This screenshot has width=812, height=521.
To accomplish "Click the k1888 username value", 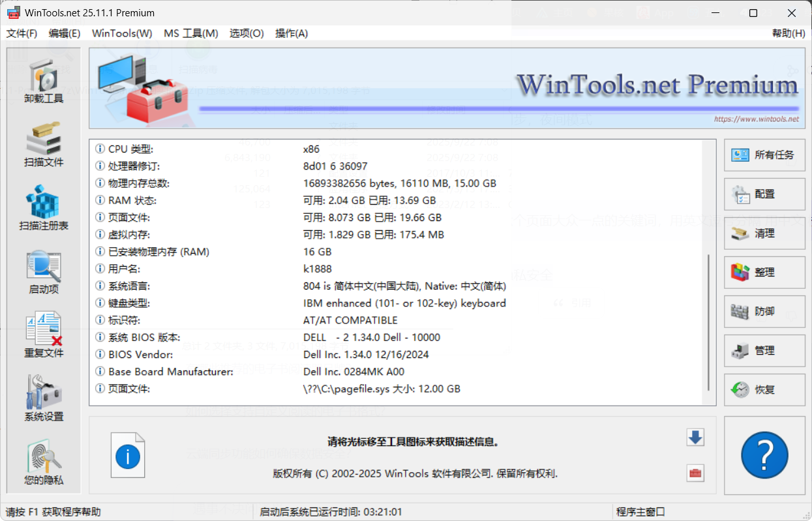I will [318, 269].
